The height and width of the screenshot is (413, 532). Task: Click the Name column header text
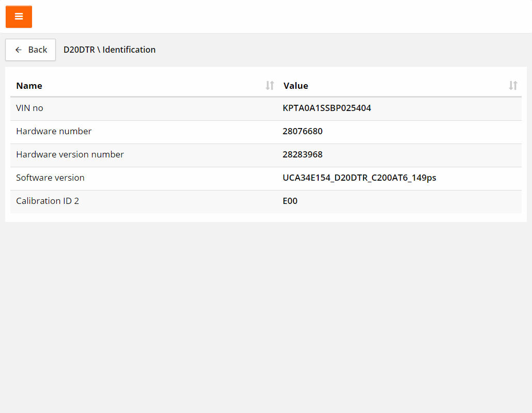click(29, 86)
